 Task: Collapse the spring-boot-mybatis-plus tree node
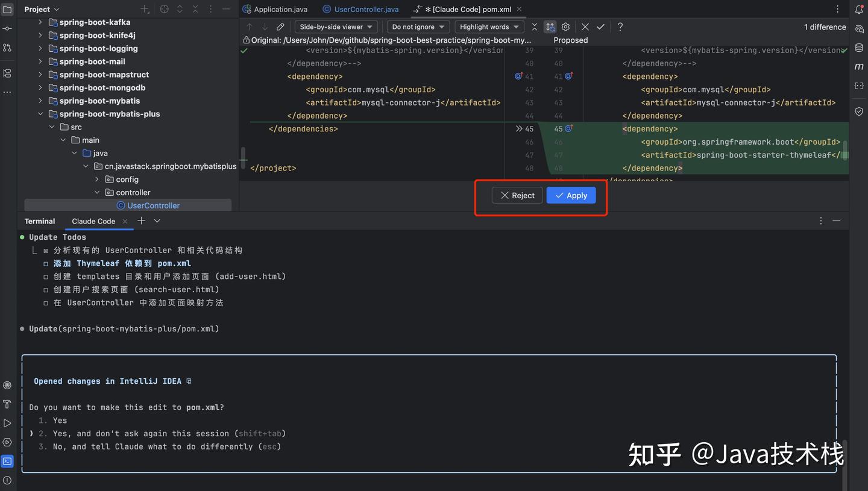40,113
